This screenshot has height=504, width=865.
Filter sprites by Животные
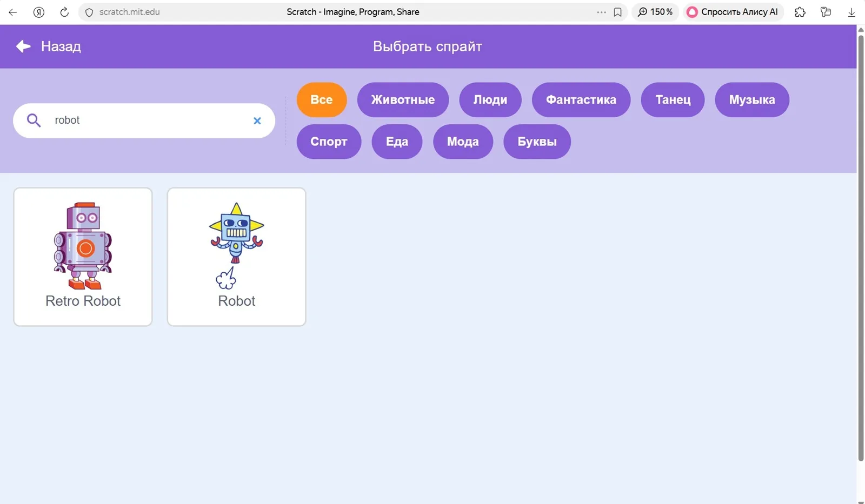click(403, 99)
